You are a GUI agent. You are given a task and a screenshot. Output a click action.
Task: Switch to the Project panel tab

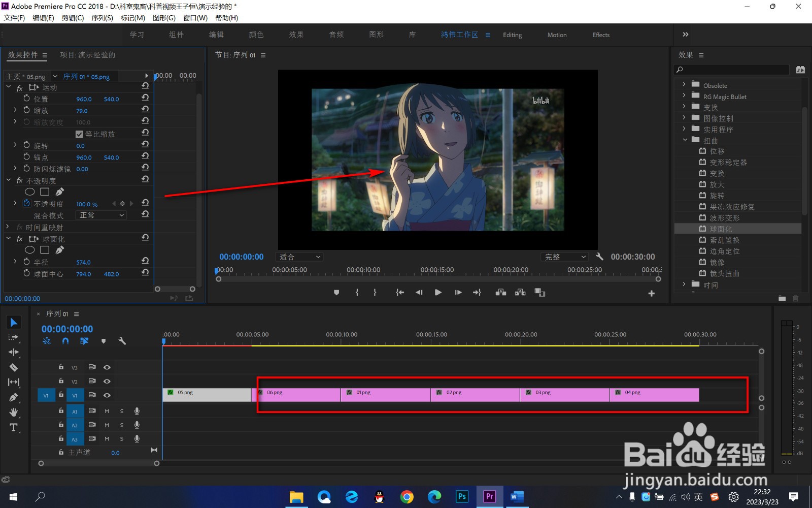[x=87, y=55]
